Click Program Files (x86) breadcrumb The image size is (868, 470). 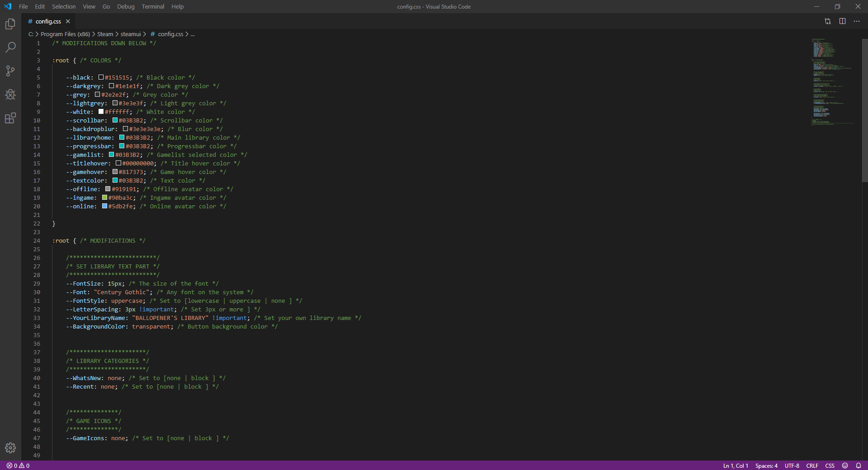[66, 34]
